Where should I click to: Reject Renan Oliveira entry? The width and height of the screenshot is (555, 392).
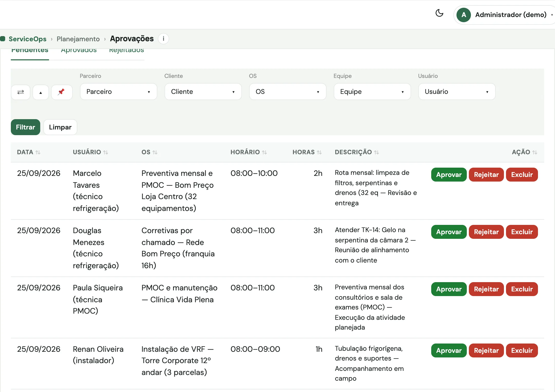pyautogui.click(x=486, y=350)
